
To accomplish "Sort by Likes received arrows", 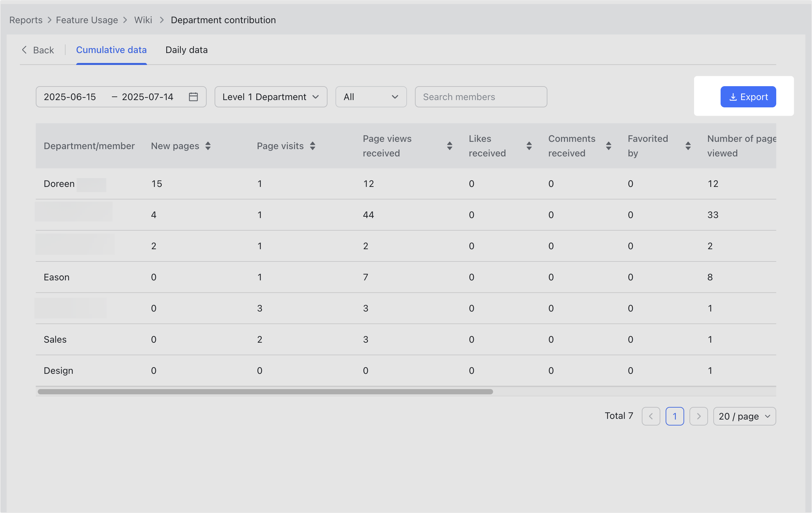I will [x=529, y=146].
